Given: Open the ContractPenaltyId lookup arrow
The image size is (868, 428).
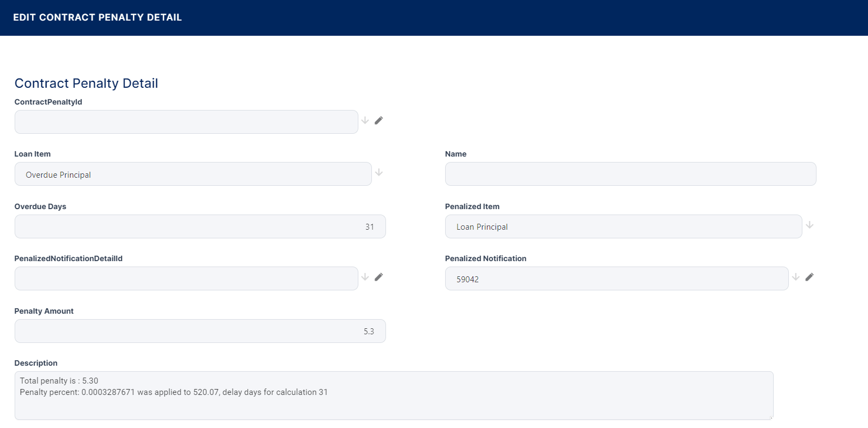Looking at the screenshot, I should [x=365, y=120].
